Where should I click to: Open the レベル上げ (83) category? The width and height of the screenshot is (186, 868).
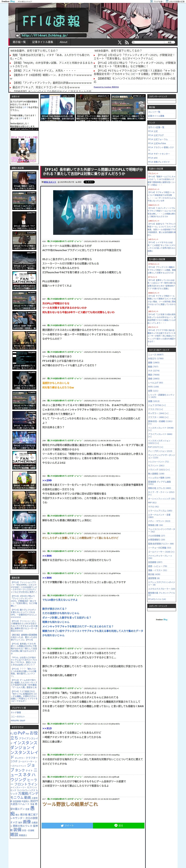pyautogui.click(x=155, y=382)
